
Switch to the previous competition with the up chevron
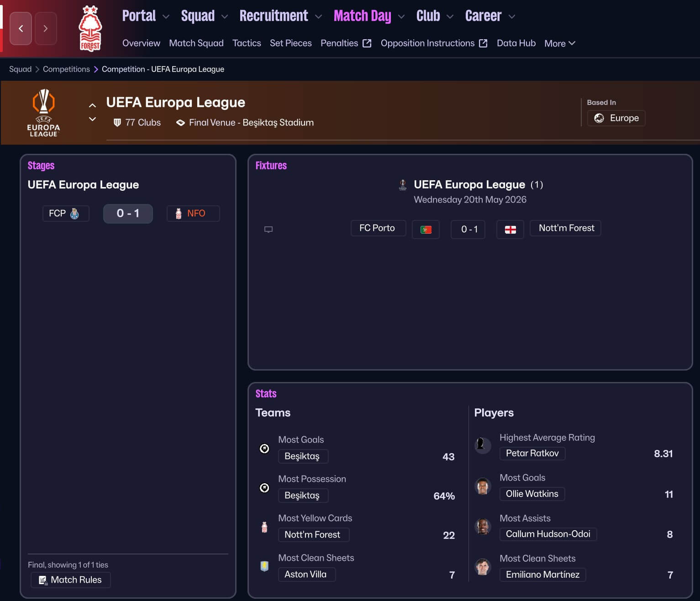click(92, 105)
